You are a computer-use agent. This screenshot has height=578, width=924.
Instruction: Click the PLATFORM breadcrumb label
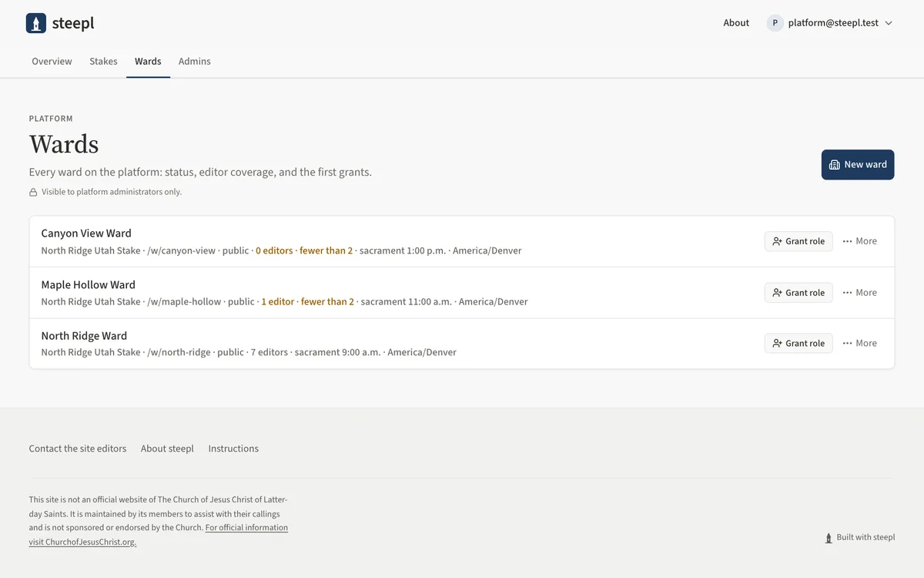51,119
